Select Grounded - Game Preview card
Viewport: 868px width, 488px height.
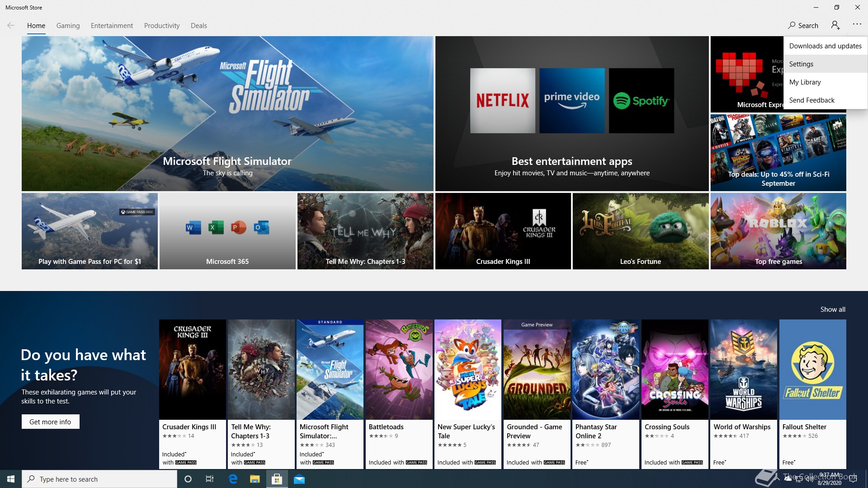(537, 394)
